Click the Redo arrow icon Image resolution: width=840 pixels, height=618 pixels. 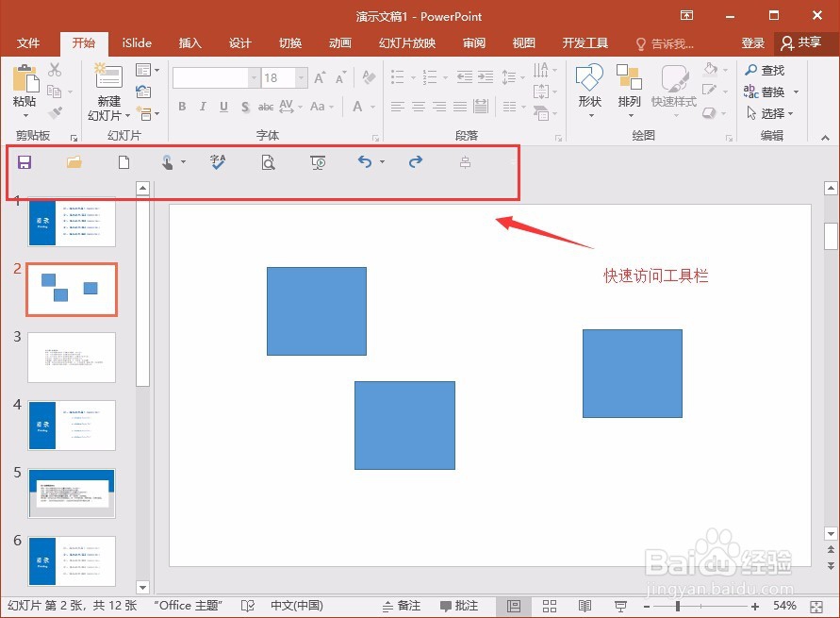tap(416, 161)
